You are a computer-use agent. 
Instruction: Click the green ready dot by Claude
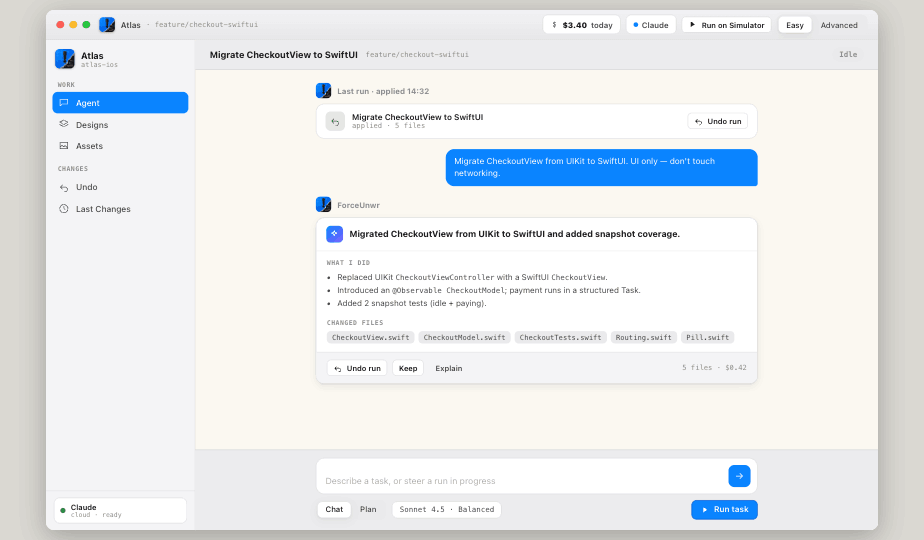63,511
